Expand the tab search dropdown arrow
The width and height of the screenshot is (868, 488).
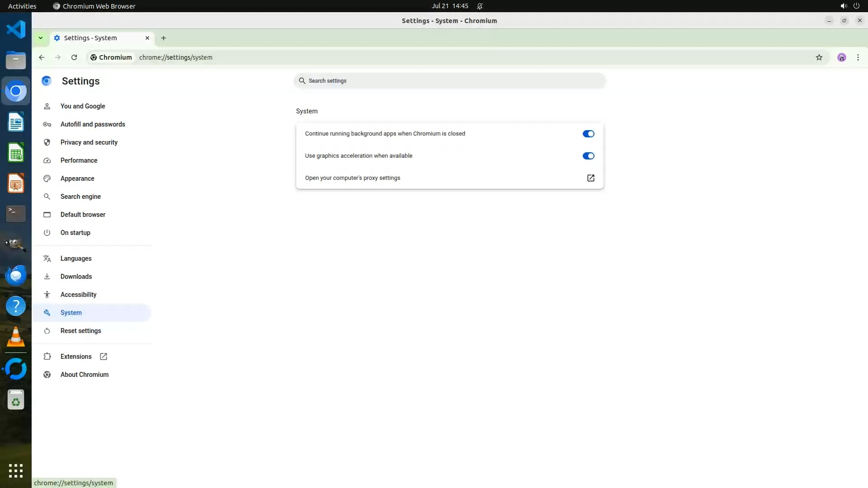41,38
